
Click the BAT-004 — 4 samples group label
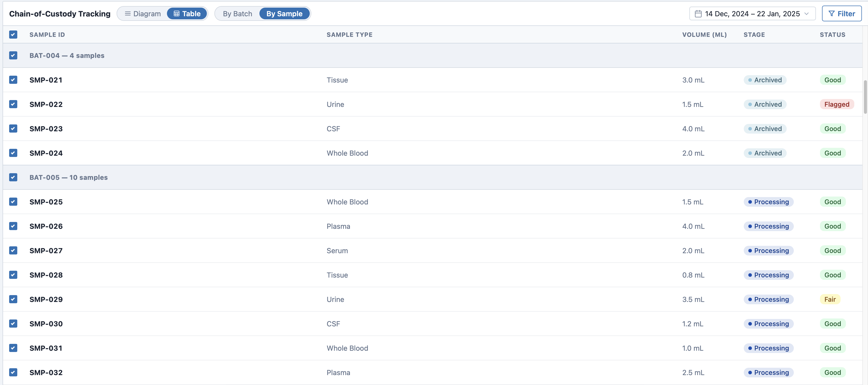click(67, 56)
